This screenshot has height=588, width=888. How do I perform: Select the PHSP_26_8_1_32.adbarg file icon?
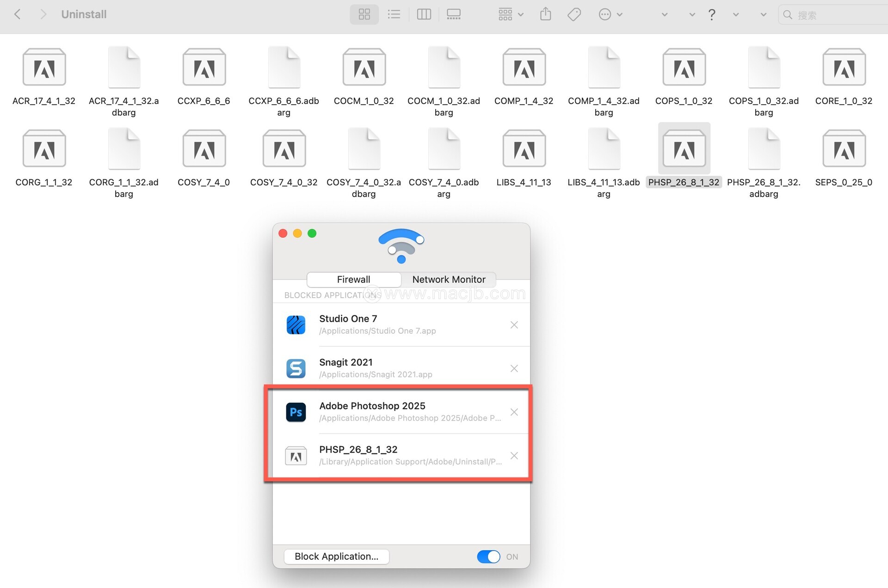[764, 149]
